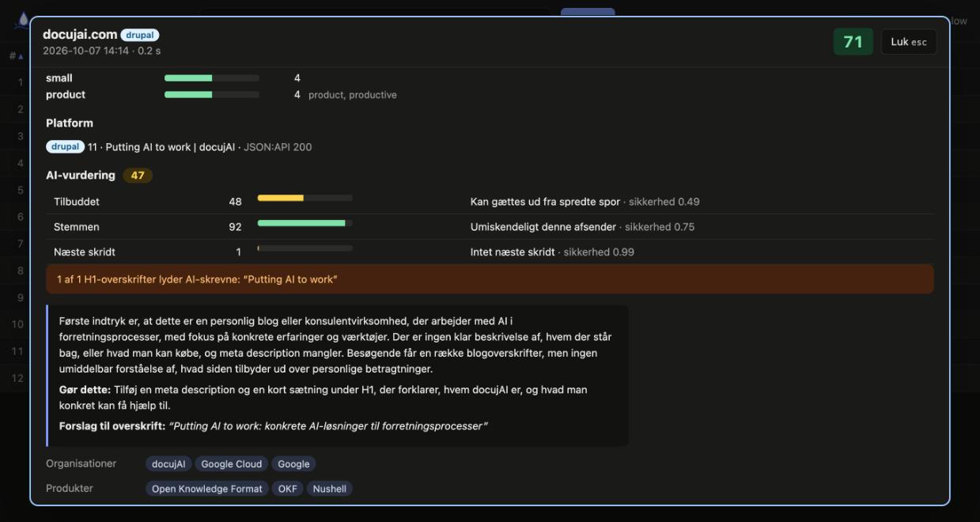Click the Organisationer label
980x522 pixels.
coord(81,463)
